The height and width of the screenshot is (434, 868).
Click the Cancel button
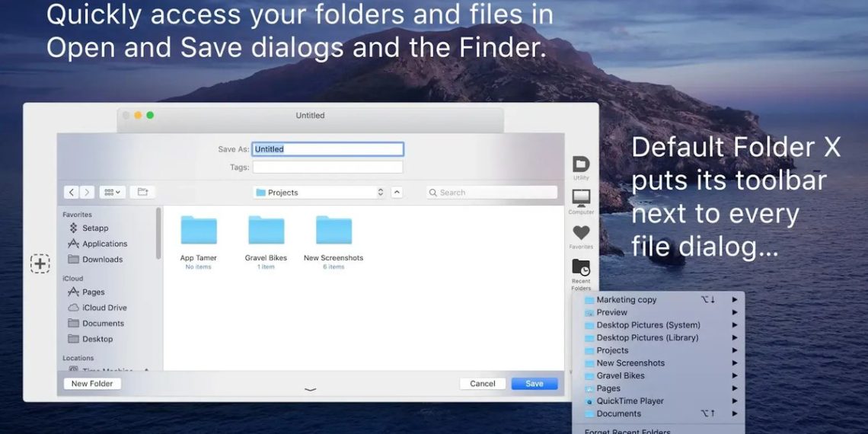(x=483, y=384)
